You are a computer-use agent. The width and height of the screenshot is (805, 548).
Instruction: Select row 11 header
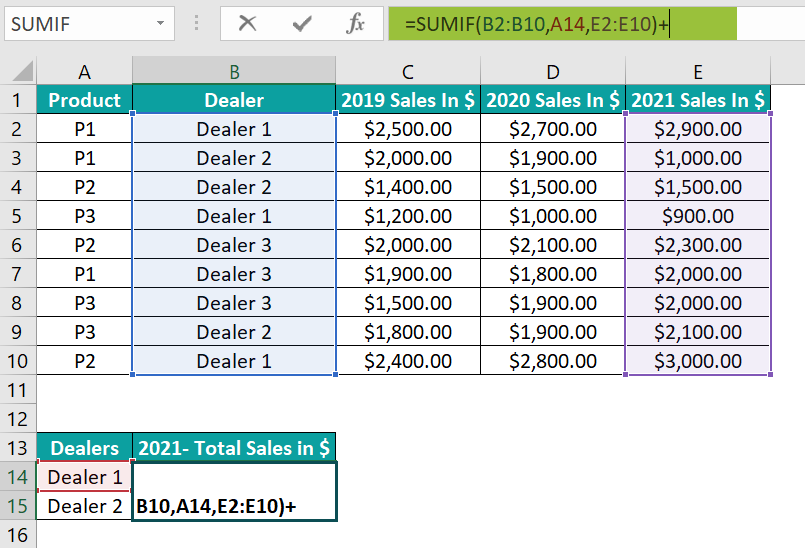pos(17,390)
